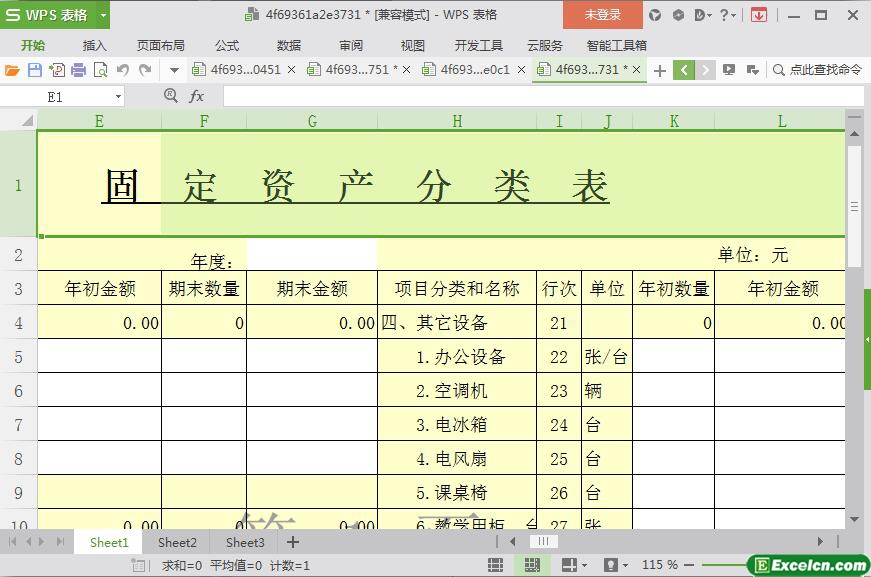
Task: Open the 插入 ribbon tab
Action: pos(94,45)
